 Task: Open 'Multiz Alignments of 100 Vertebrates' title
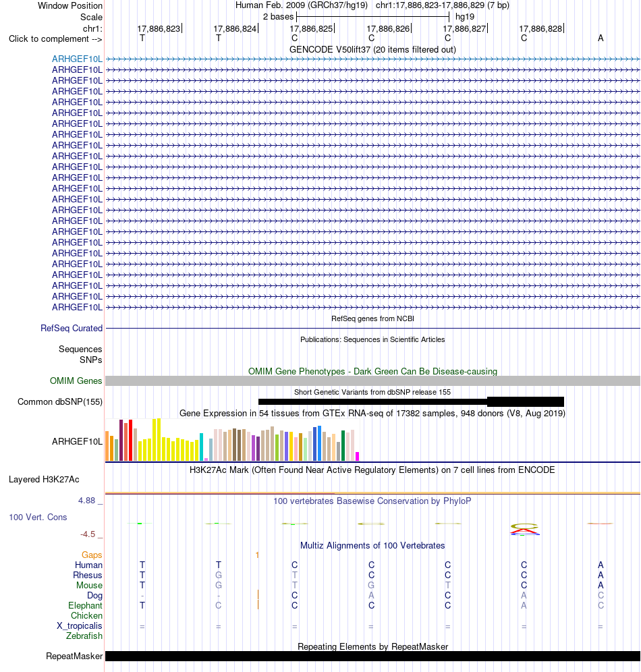pos(372,546)
